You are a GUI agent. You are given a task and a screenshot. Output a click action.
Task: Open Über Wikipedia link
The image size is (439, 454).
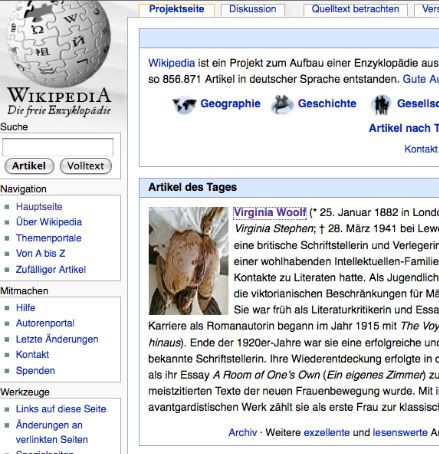pyautogui.click(x=49, y=222)
